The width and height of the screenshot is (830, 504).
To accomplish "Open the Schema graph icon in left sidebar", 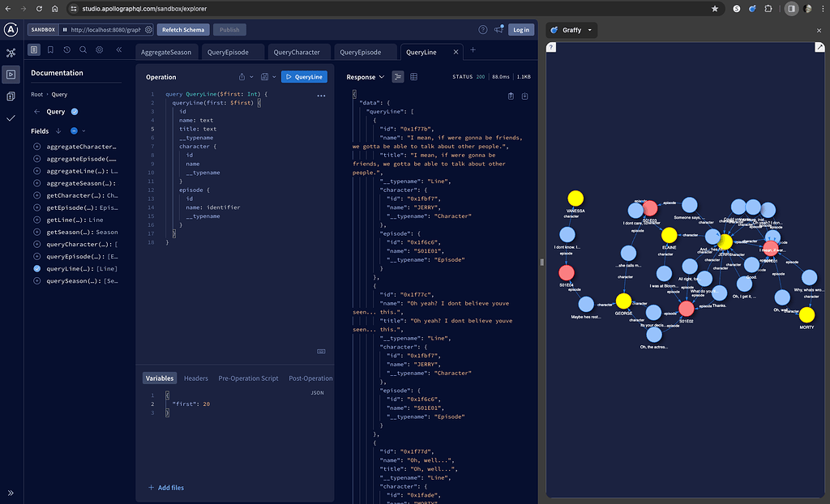I will coord(11,53).
